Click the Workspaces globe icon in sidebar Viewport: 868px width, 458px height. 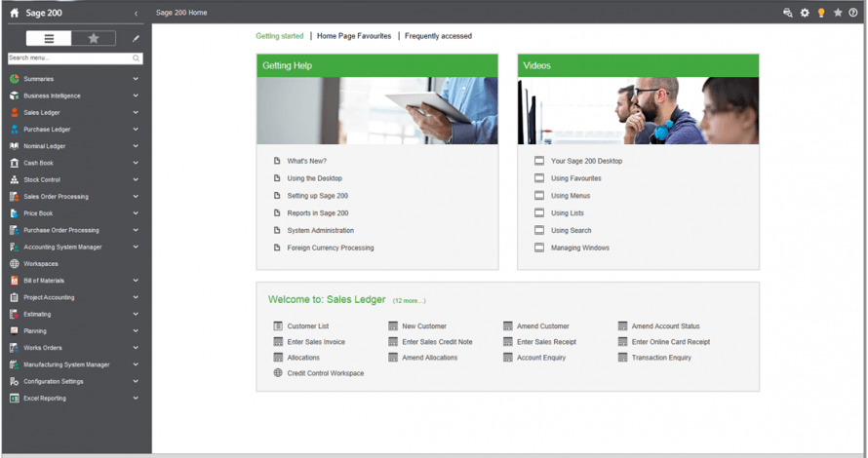(15, 264)
